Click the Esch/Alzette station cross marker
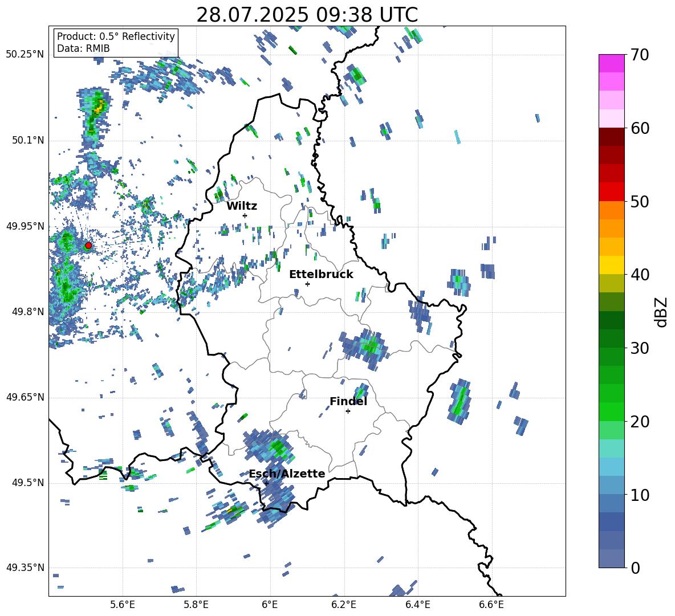 (x=266, y=483)
